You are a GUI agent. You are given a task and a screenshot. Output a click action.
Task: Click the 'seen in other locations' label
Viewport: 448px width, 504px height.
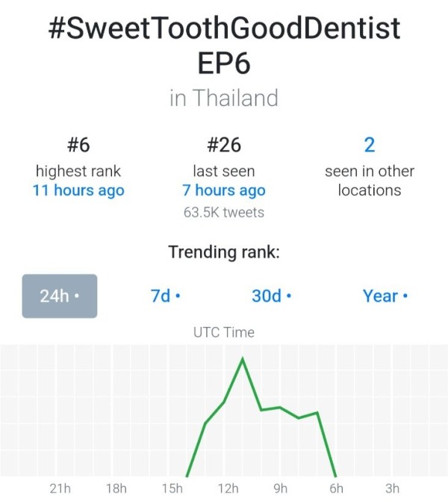click(x=370, y=181)
